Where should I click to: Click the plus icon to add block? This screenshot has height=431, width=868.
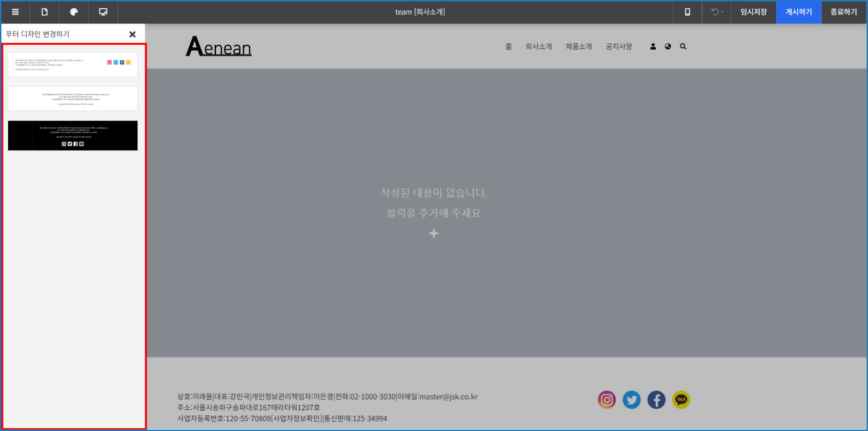click(434, 234)
